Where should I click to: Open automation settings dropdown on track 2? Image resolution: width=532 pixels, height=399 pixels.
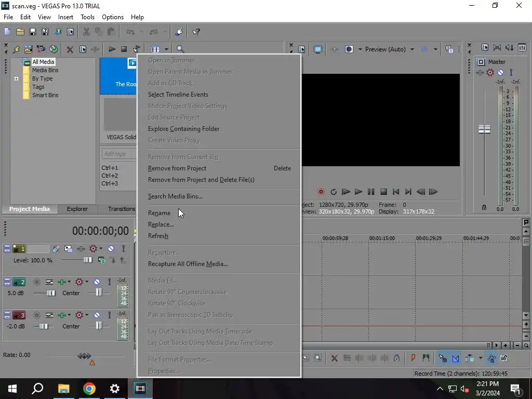87,282
